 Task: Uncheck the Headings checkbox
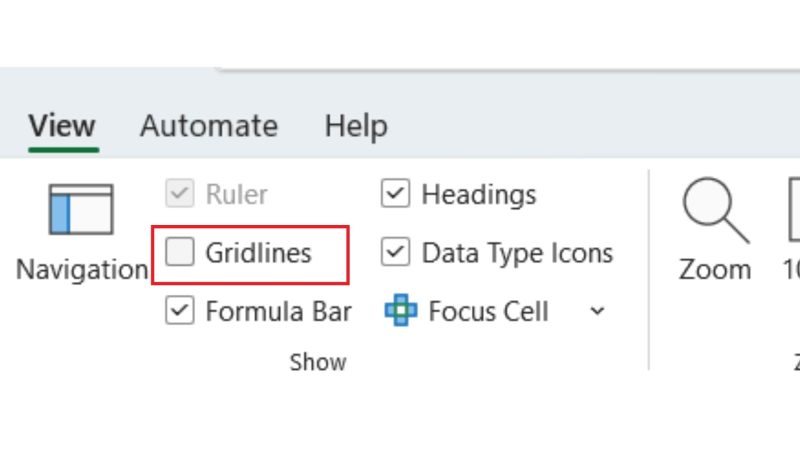(x=395, y=193)
